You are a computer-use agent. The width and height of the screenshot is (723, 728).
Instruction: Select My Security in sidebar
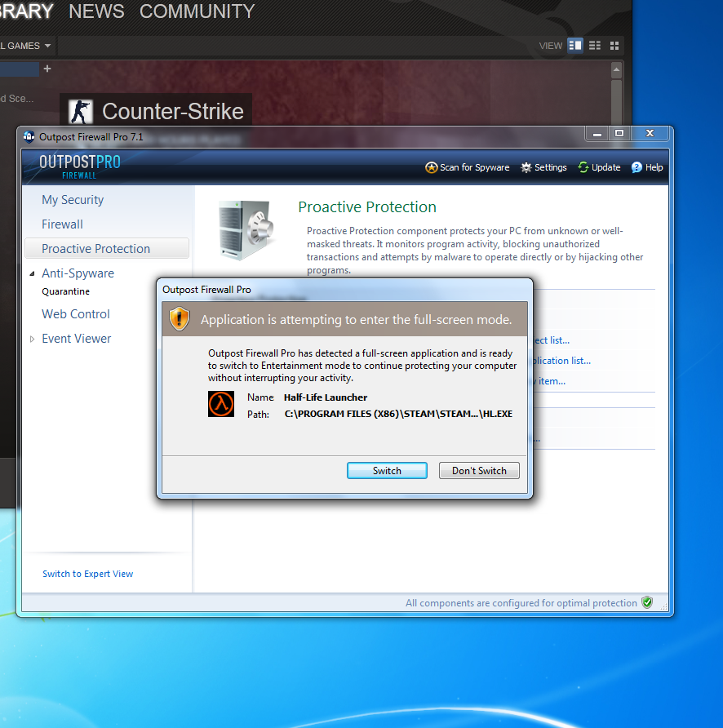point(73,200)
